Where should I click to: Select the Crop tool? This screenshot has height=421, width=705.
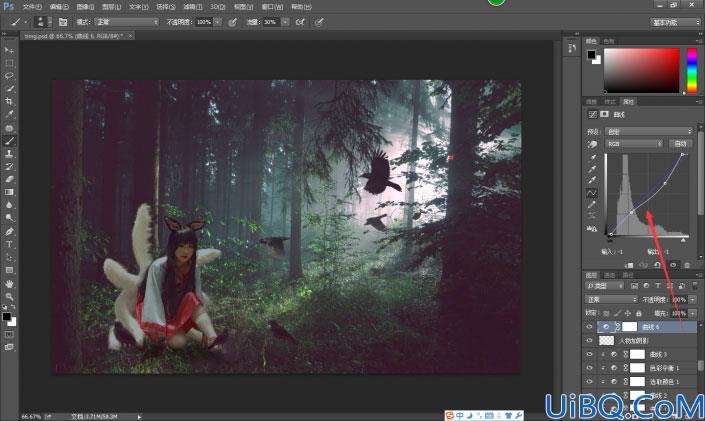[9, 102]
